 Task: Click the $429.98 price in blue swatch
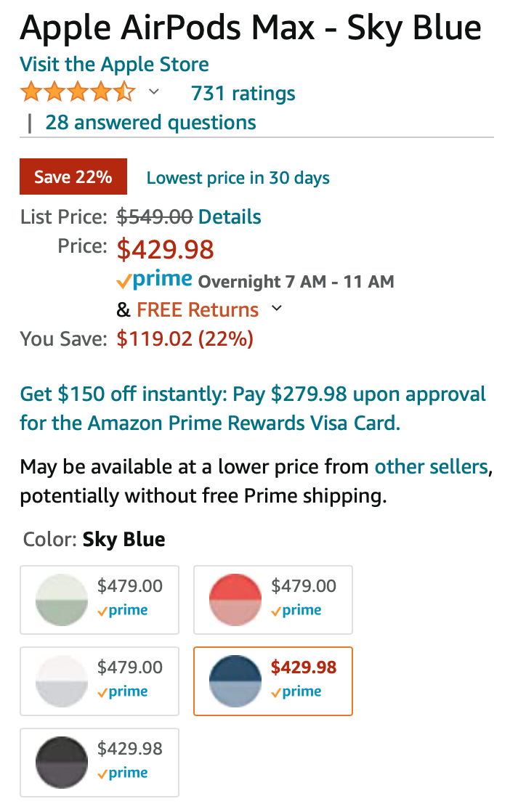[304, 667]
